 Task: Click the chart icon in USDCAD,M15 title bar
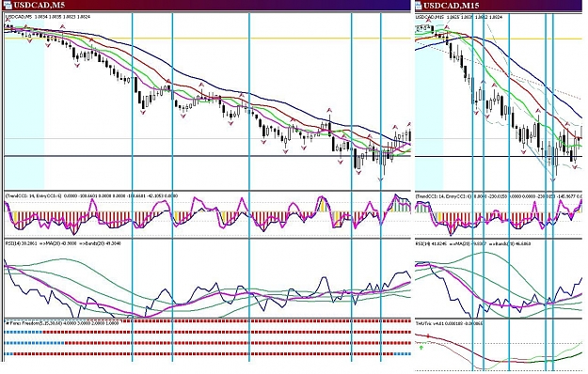(x=418, y=6)
